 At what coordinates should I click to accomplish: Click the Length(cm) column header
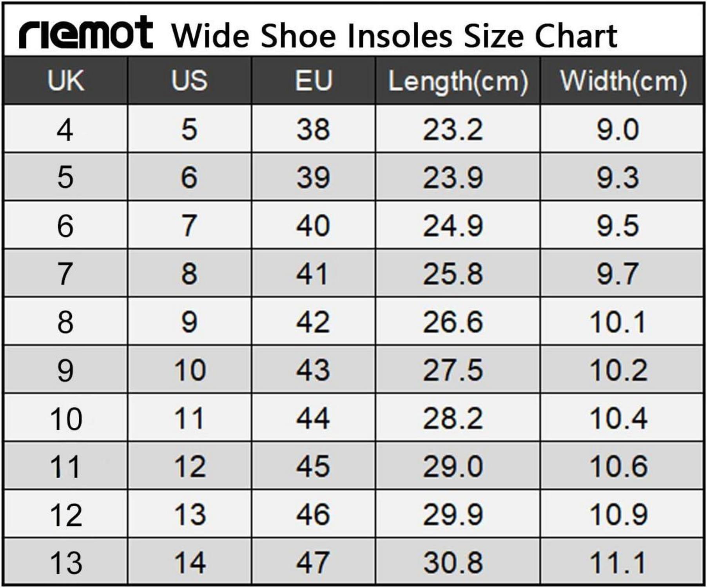click(458, 81)
